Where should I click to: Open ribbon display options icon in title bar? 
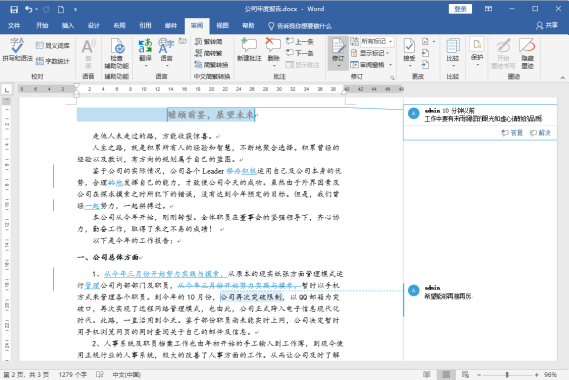point(488,9)
